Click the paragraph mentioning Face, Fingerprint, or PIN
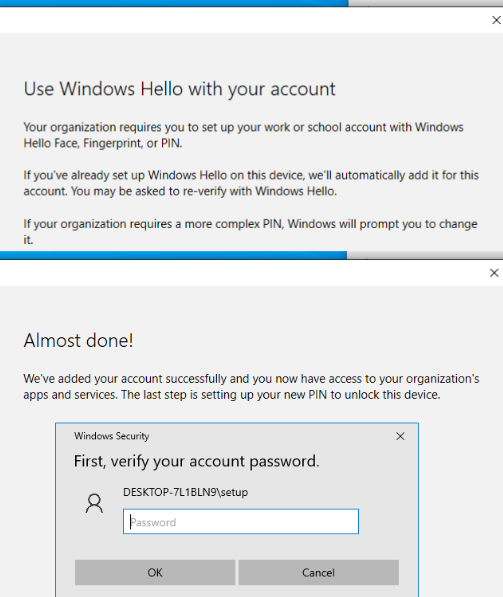Image resolution: width=503 pixels, height=597 pixels. (243, 135)
